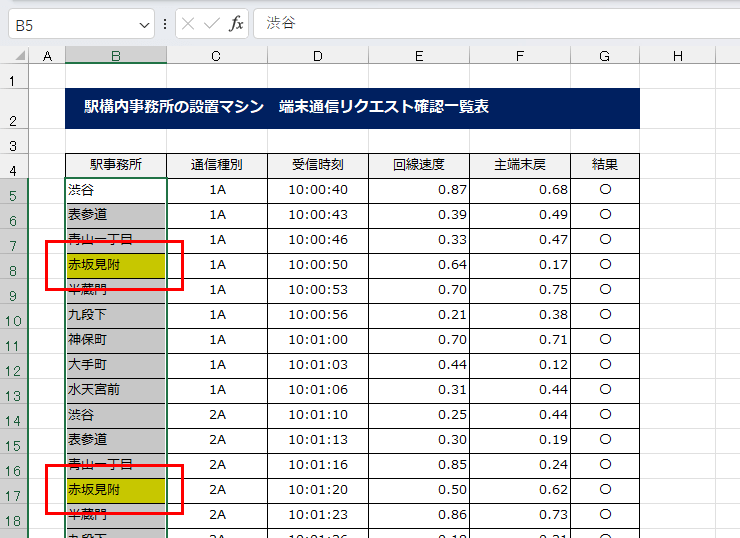Click the time cell 10:00:50
Viewport: 740px width, 538px height.
coord(318,265)
